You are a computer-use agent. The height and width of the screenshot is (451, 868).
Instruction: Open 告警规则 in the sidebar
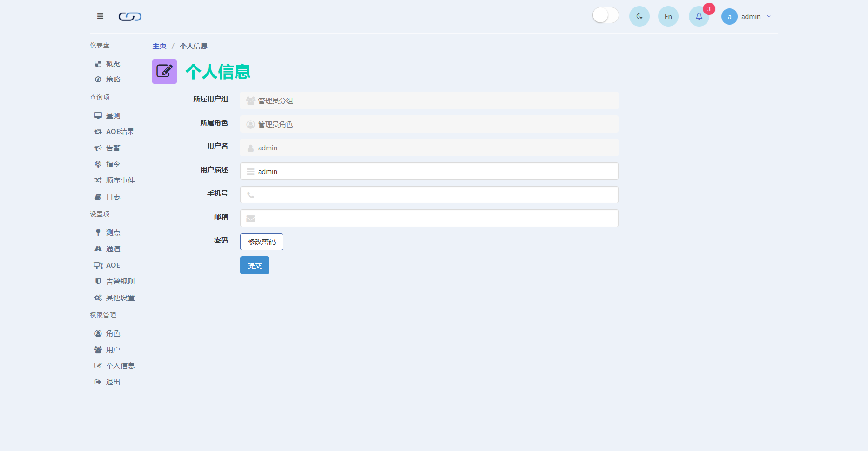(120, 281)
